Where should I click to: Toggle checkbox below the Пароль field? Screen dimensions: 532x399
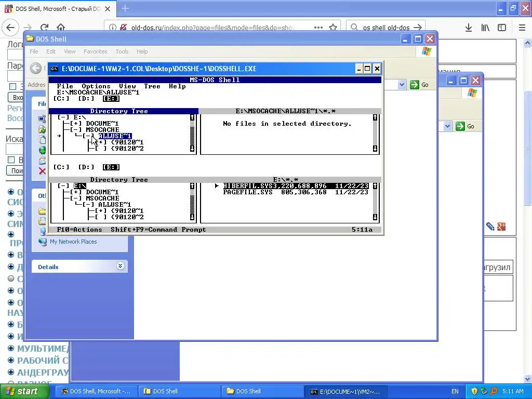pos(12,87)
